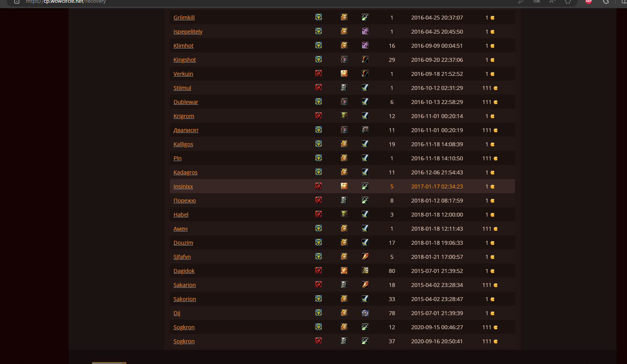Open the Adblock Plus extension icon
The height and width of the screenshot is (364, 627).
(x=588, y=2)
